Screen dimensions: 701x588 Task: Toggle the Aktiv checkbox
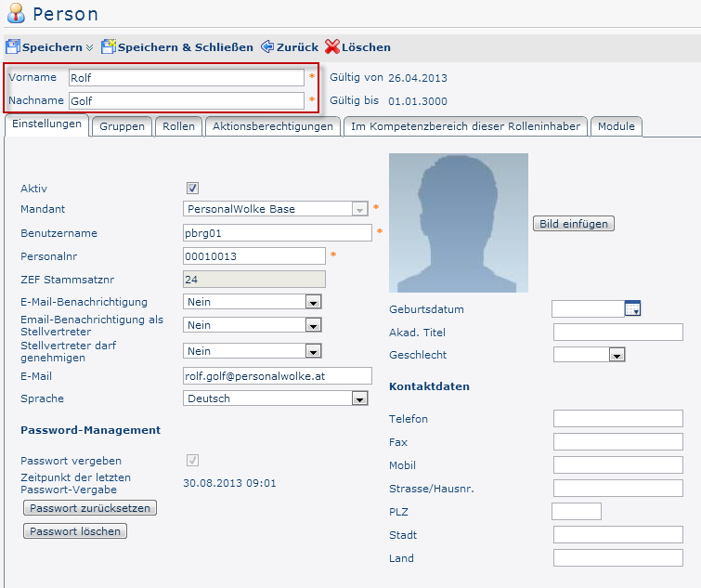pos(193,189)
